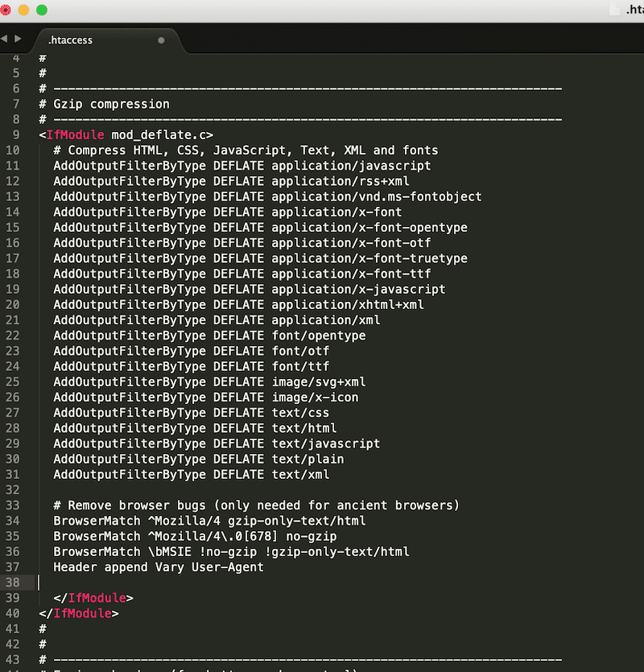644x672 pixels.
Task: Click the 'font/ttf' line
Action: point(192,366)
